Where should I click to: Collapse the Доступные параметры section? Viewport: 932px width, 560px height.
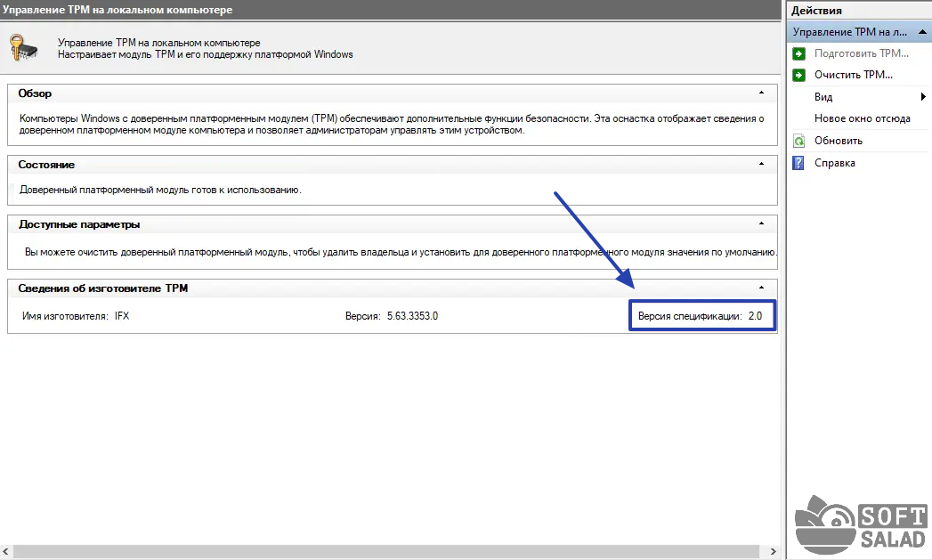(x=761, y=223)
